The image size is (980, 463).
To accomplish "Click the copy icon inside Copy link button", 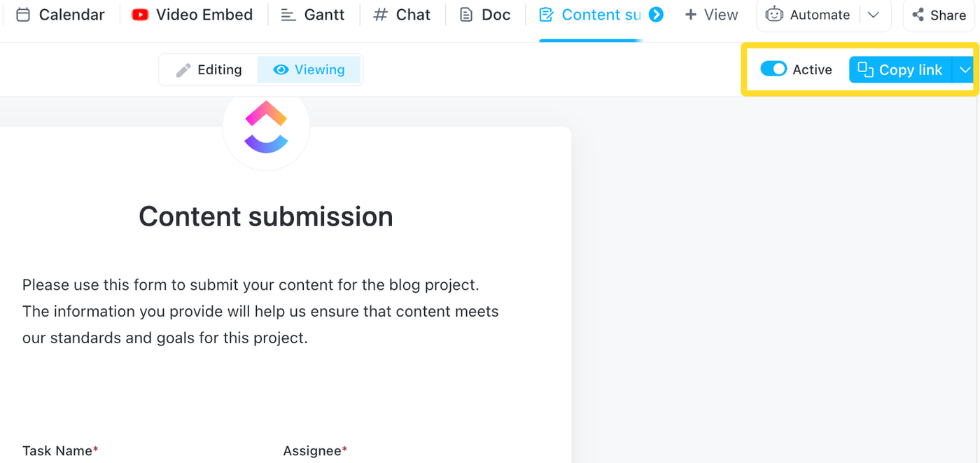I will coord(864,69).
